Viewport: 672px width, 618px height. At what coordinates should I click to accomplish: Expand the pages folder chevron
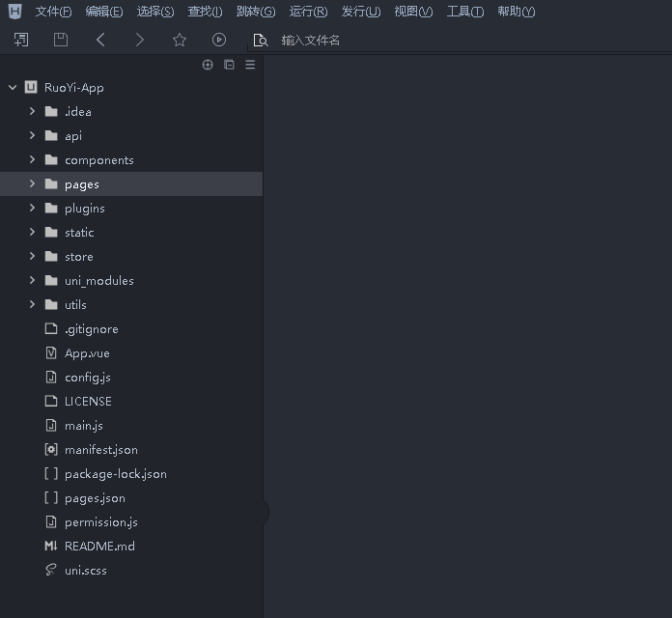tap(32, 183)
